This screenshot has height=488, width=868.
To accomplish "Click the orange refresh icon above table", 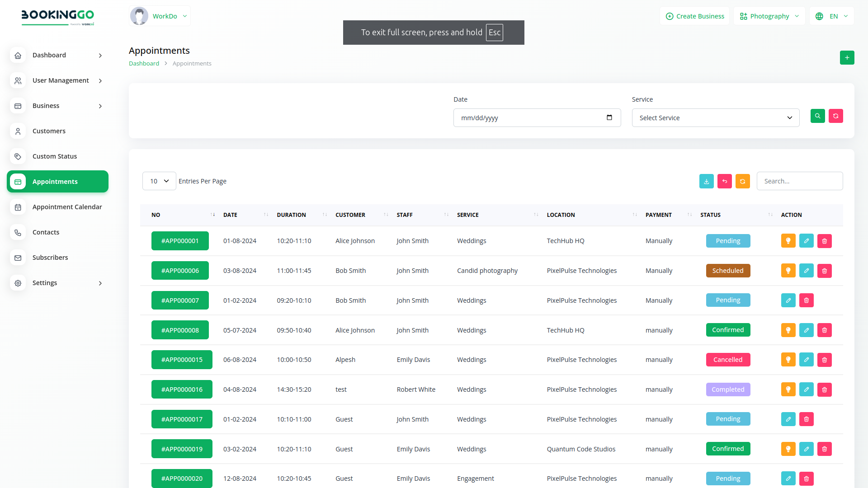I will [x=742, y=181].
